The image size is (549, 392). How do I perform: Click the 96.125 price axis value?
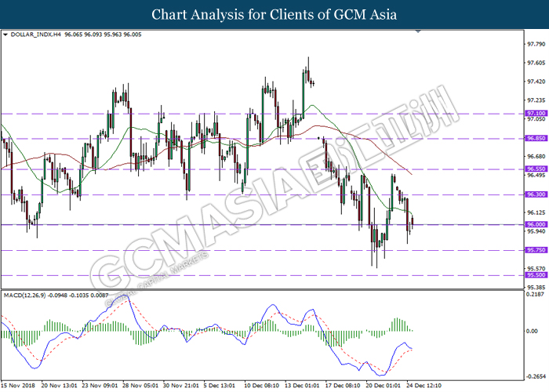[x=536, y=212]
